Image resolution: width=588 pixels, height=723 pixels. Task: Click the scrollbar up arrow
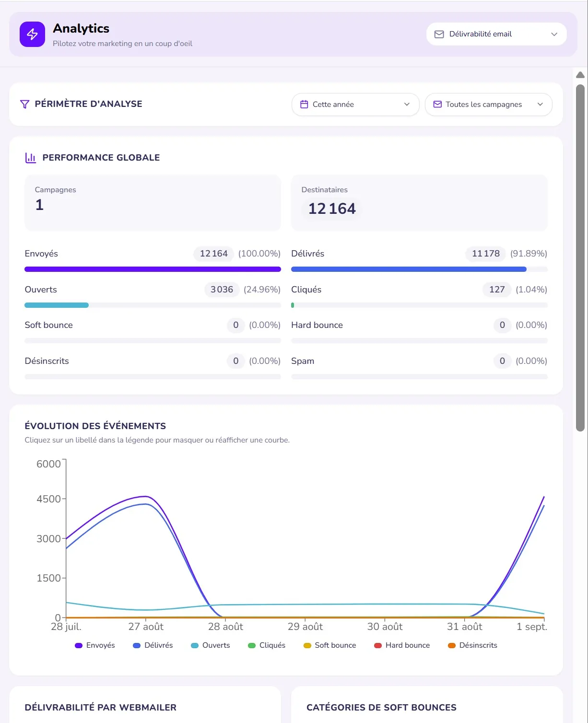[x=580, y=75]
